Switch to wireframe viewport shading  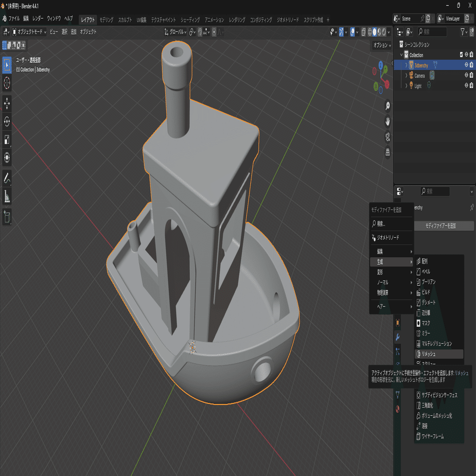pyautogui.click(x=370, y=32)
